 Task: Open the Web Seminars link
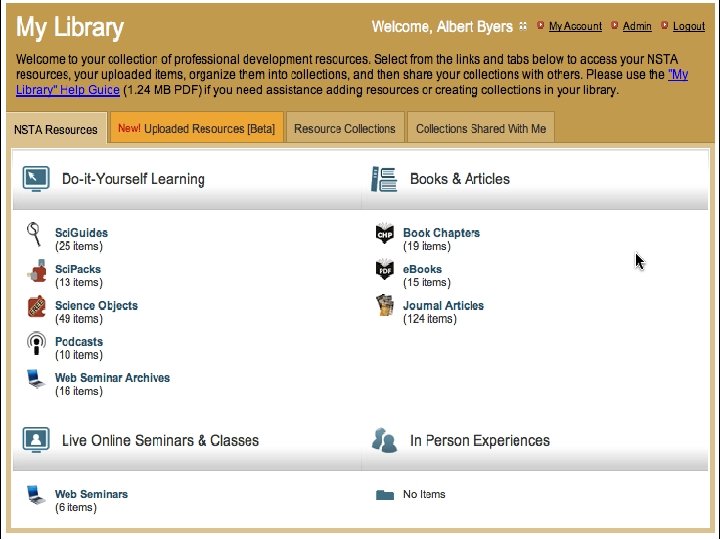(91, 494)
